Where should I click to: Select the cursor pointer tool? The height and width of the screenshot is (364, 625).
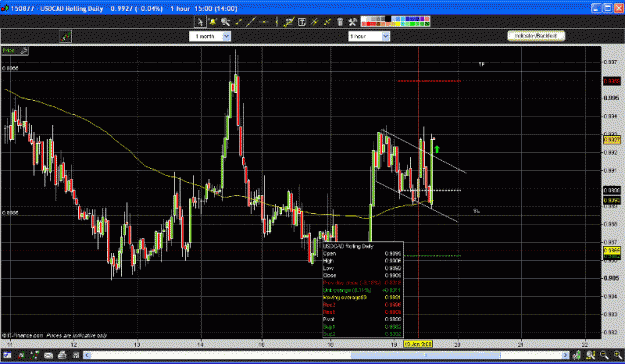200,22
